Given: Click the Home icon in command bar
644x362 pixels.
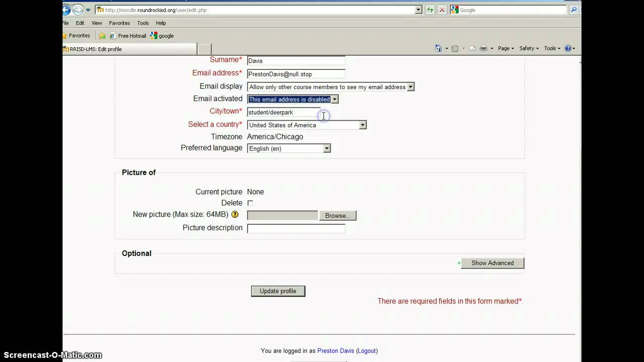Looking at the screenshot, I should [x=438, y=48].
